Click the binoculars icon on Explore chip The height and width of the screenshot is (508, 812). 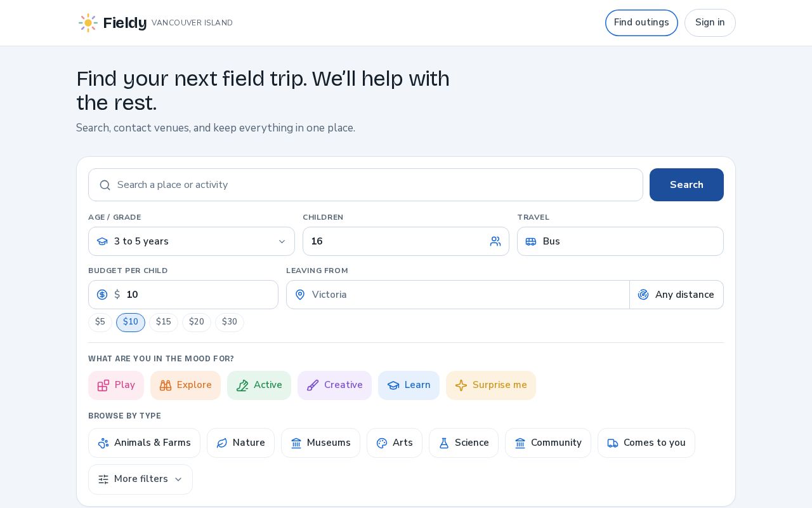point(166,385)
